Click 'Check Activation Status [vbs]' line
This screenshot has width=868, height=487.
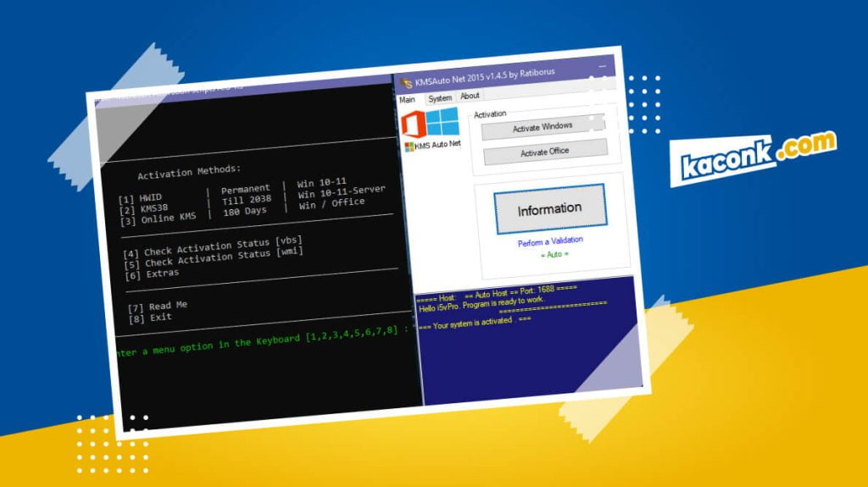213,246
